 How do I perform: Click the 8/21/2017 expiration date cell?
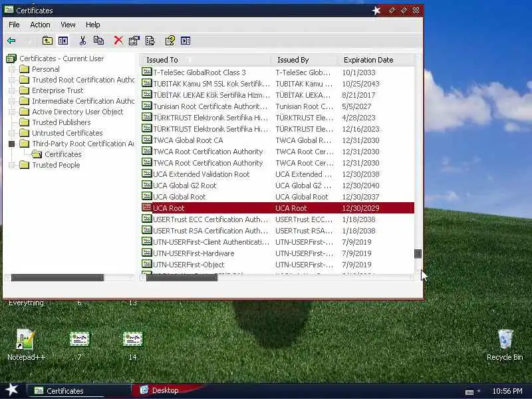point(358,95)
